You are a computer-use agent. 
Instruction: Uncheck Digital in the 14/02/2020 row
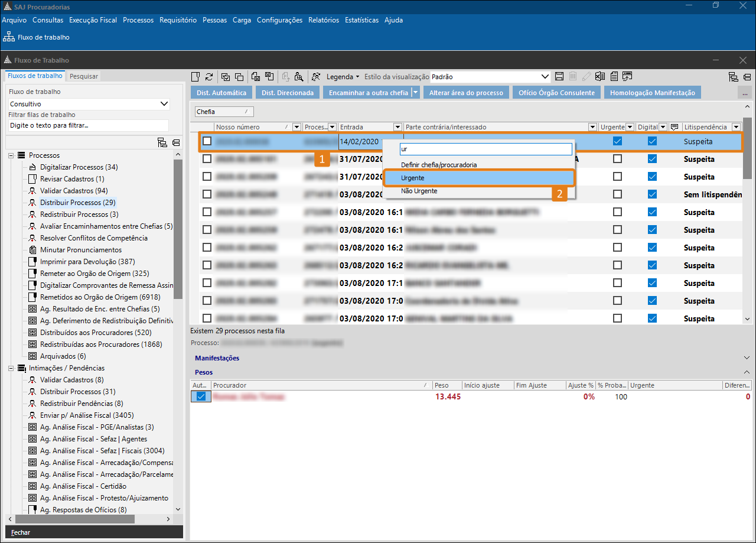652,141
